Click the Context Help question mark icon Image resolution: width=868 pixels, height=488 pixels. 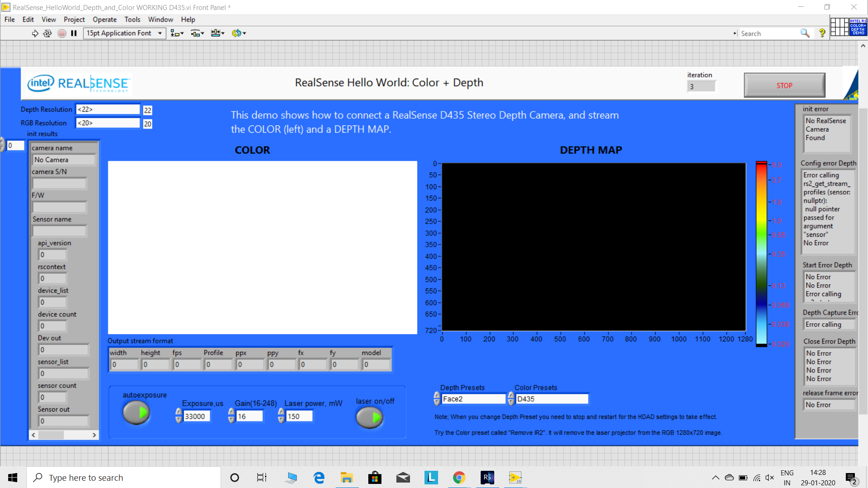pyautogui.click(x=822, y=33)
